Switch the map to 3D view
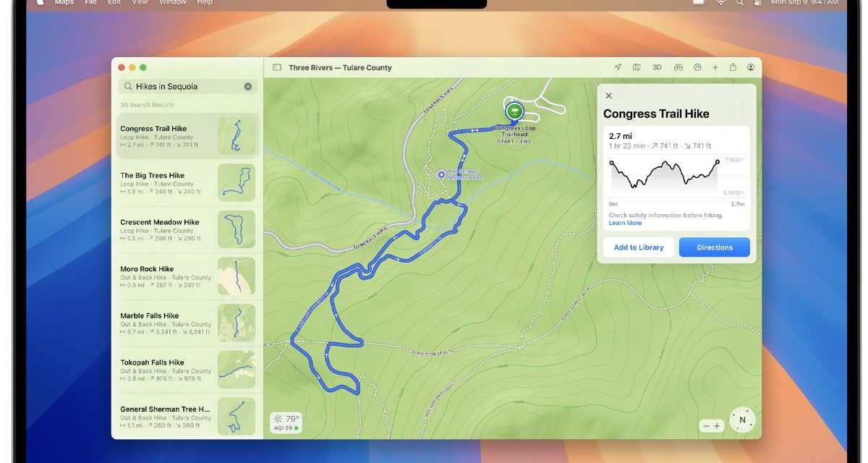868x463 pixels. pos(656,67)
